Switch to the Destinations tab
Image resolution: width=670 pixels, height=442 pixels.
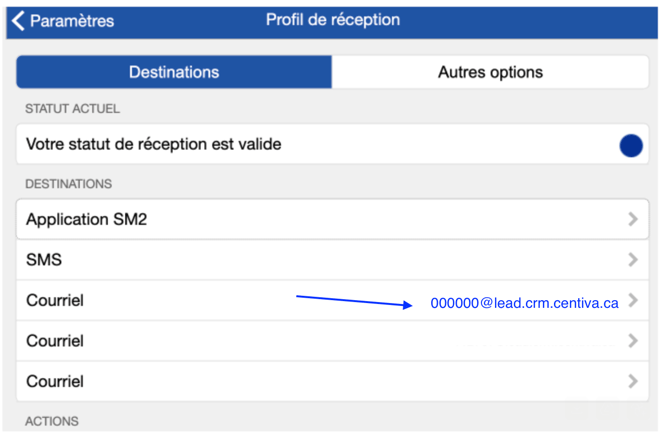point(174,72)
